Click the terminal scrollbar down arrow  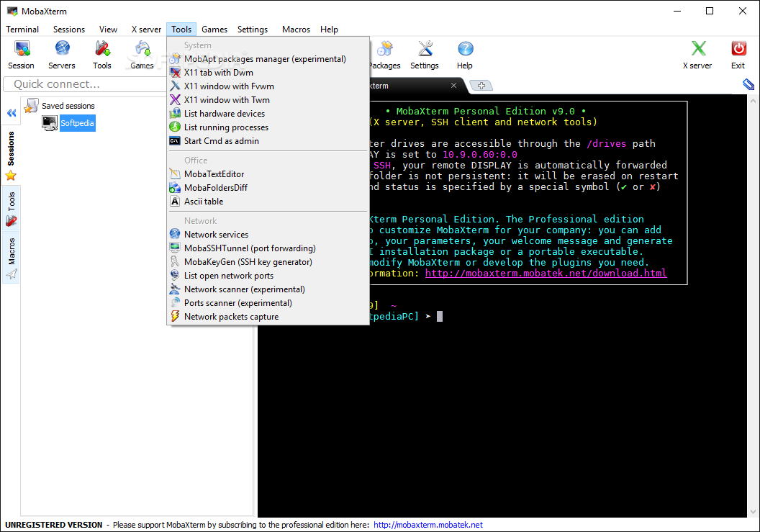(x=753, y=512)
